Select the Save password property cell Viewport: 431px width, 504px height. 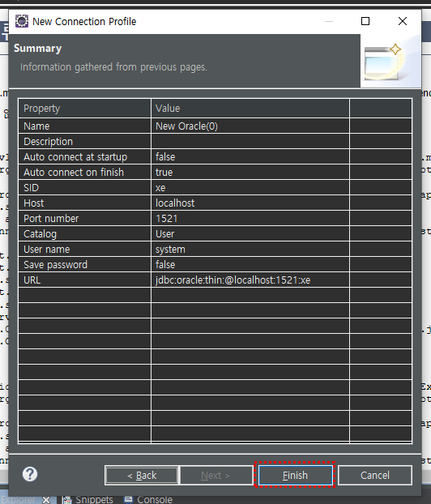[x=84, y=265]
